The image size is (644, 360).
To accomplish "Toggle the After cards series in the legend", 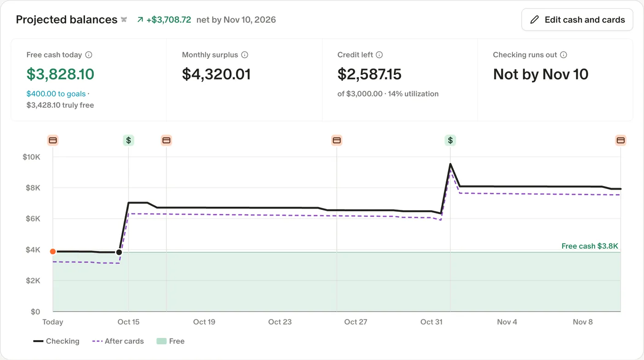I will 118,341.
